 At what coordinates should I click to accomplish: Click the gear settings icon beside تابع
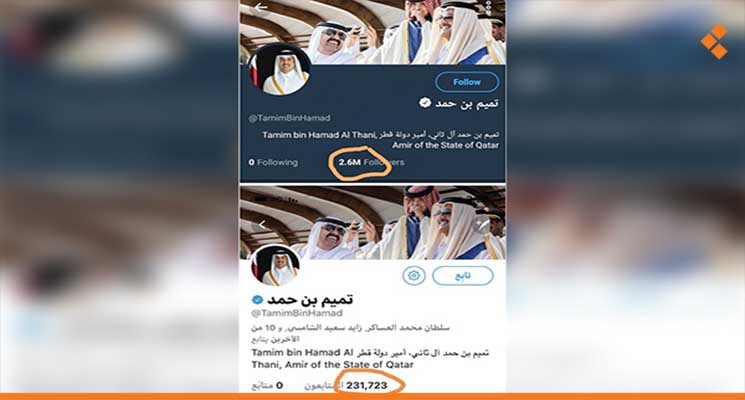tap(413, 276)
